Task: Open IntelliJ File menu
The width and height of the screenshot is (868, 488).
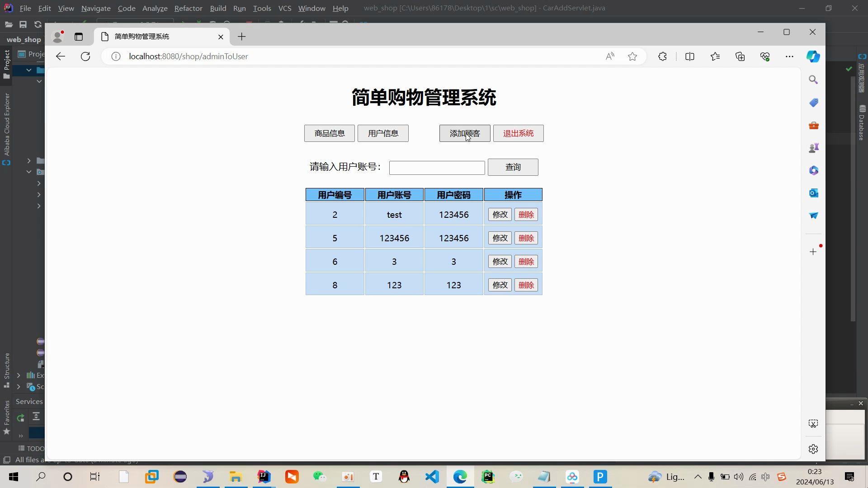Action: pyautogui.click(x=25, y=8)
